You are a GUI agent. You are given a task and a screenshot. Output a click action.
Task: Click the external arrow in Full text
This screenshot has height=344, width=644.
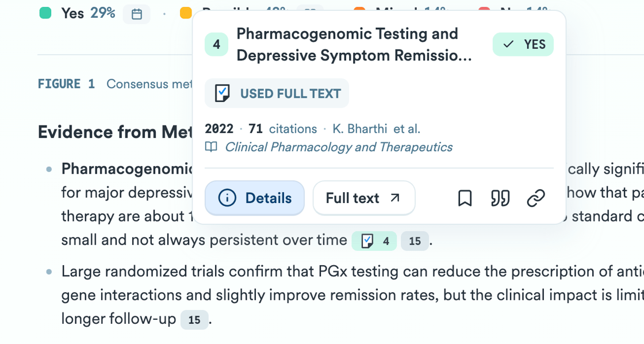[x=395, y=198]
